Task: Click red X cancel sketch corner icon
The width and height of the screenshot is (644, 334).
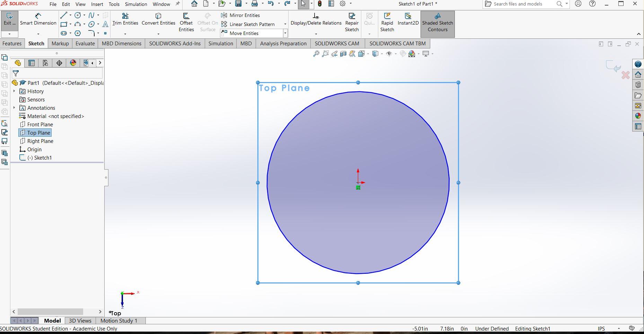Action: click(x=625, y=75)
